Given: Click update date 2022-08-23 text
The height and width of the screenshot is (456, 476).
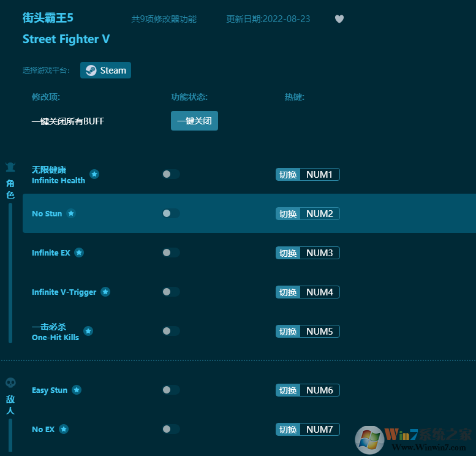Looking at the screenshot, I should point(268,19).
